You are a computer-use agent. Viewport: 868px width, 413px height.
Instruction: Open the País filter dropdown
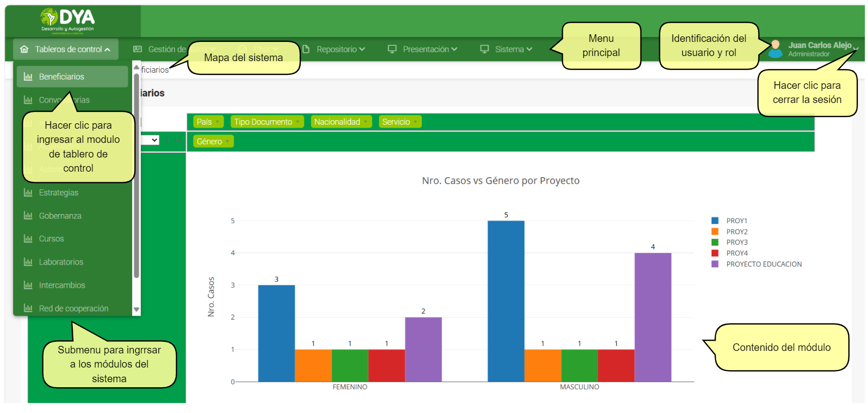click(208, 122)
